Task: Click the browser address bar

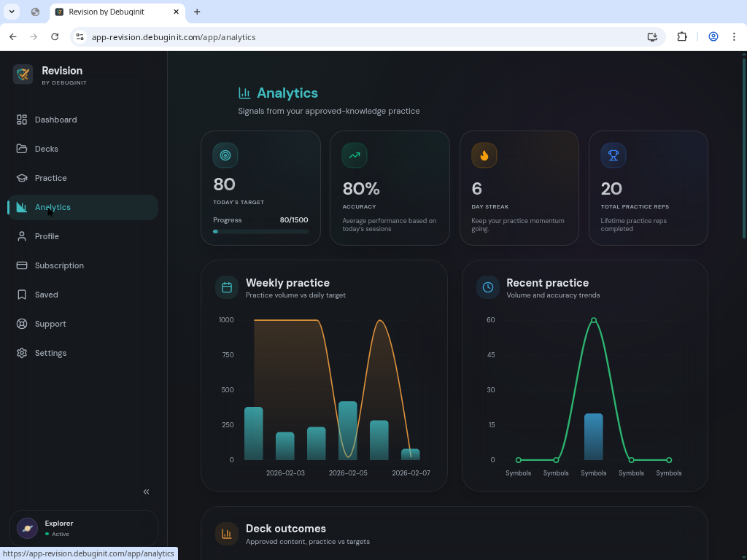Action: (365, 37)
